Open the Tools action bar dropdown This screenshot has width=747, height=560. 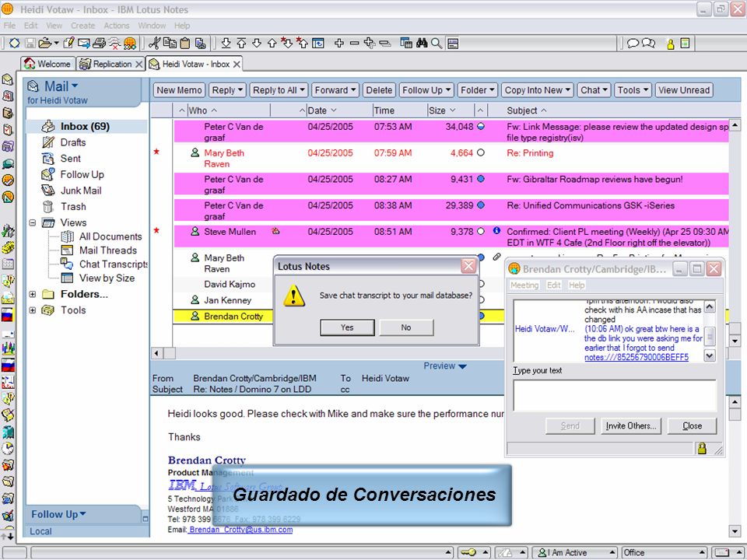pyautogui.click(x=633, y=90)
